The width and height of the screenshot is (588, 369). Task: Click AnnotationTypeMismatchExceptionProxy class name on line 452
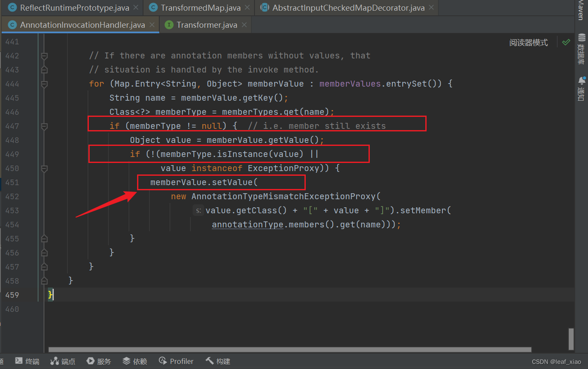[284, 196]
